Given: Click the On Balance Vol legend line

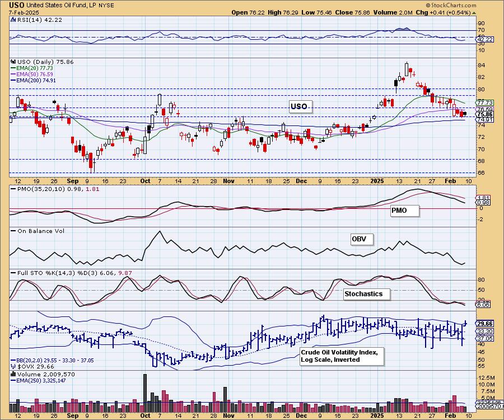Looking at the screenshot, I should 13,231.
